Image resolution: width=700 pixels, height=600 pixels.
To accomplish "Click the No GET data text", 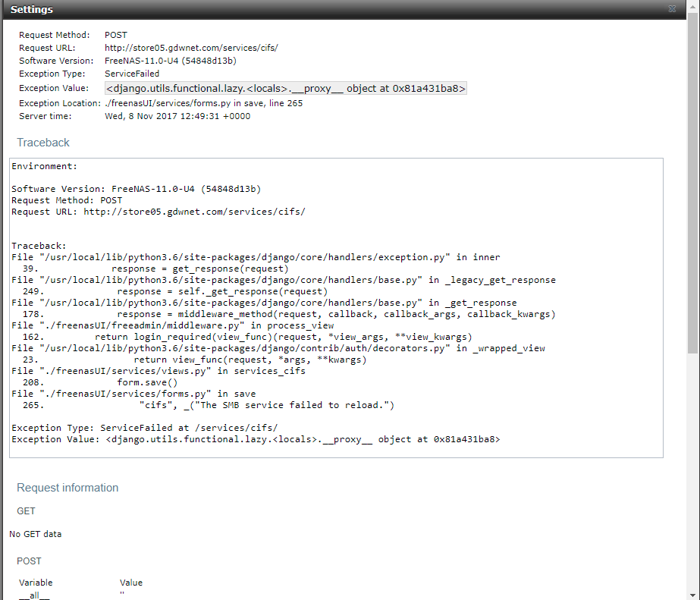I will pos(36,534).
